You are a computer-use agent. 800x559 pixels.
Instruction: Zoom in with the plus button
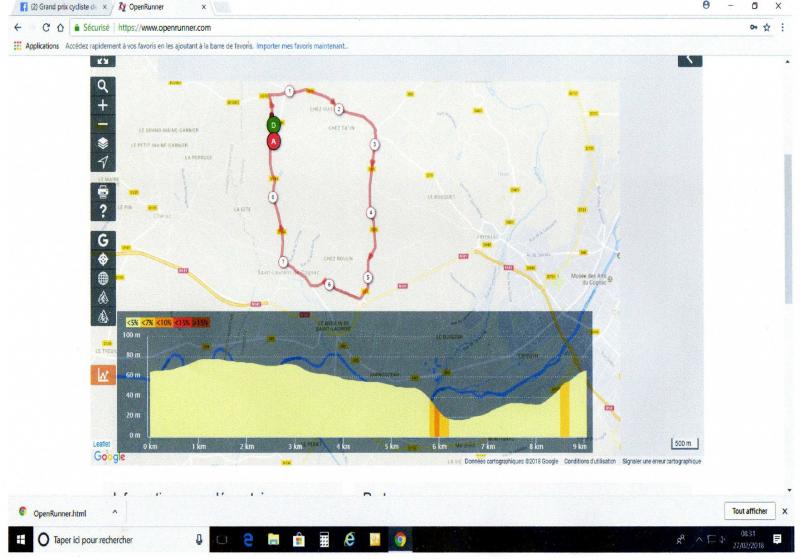pos(103,105)
